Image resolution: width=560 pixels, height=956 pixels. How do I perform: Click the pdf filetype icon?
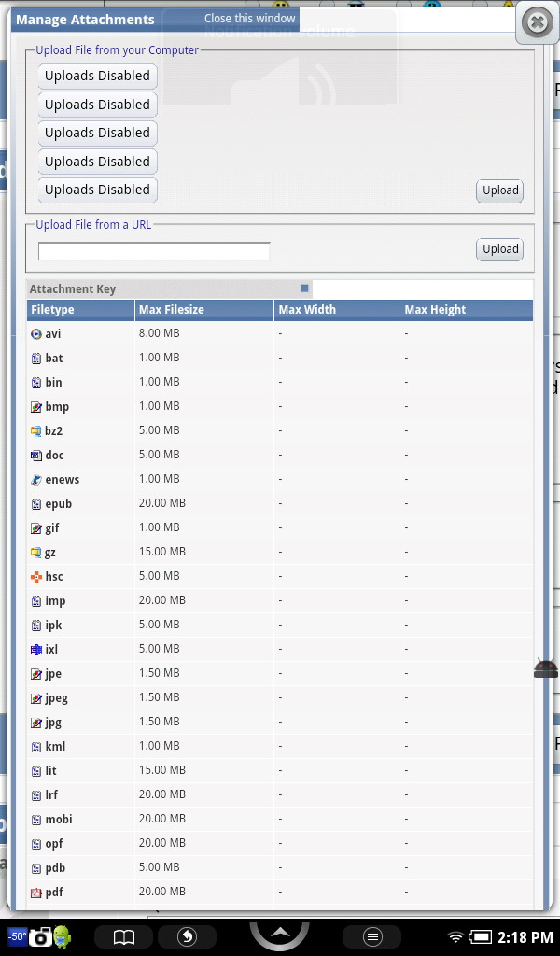tap(36, 893)
